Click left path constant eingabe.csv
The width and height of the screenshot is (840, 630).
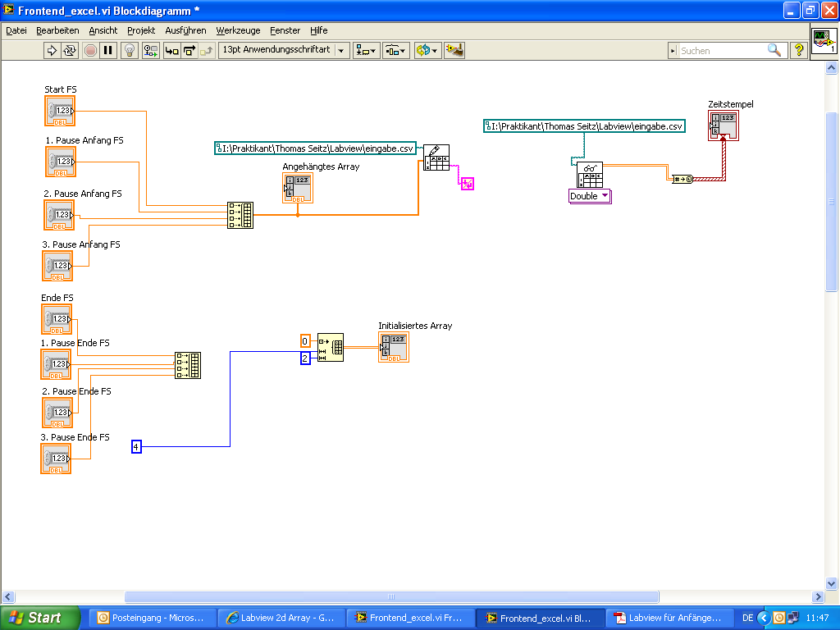click(x=316, y=148)
